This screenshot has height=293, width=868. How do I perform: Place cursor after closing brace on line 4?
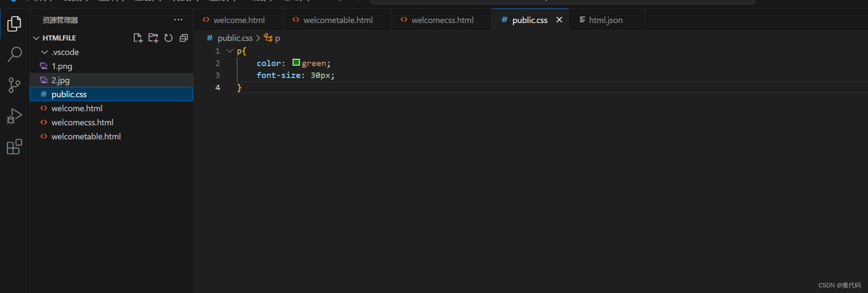[242, 87]
